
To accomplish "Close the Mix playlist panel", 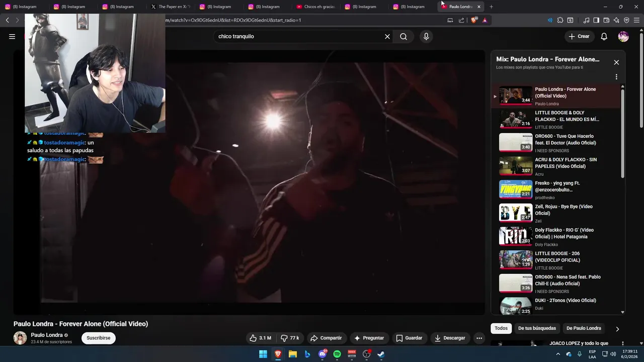I will (x=616, y=62).
